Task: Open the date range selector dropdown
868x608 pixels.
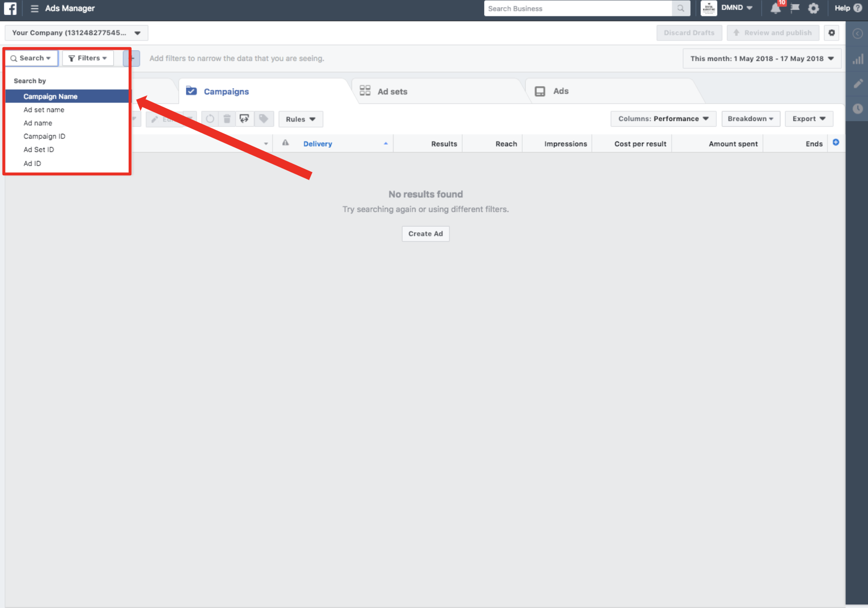Action: (x=761, y=59)
